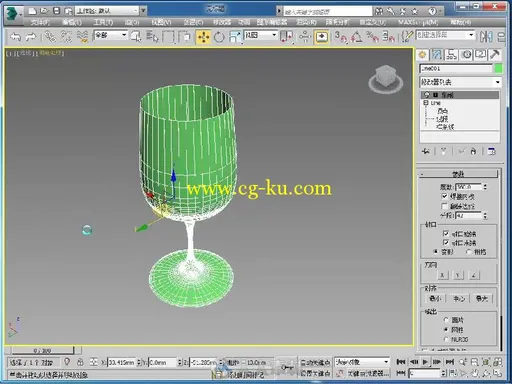Click the Select and Manipulate icon

pos(305,37)
